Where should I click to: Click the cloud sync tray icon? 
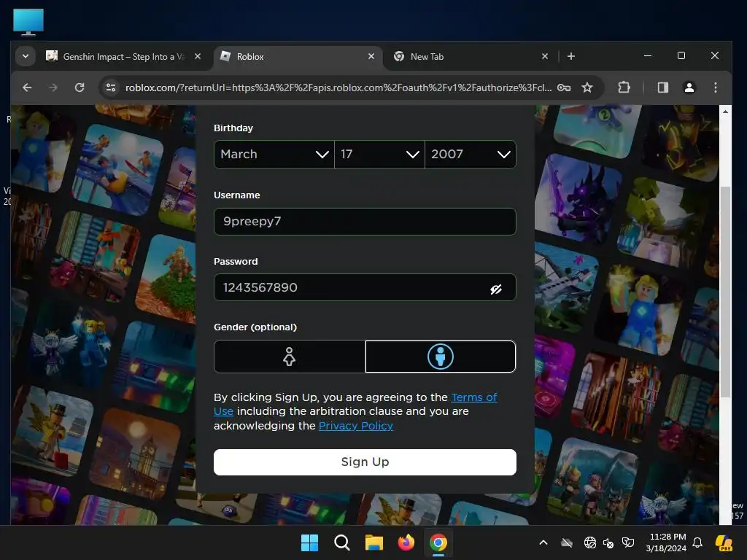(x=566, y=542)
